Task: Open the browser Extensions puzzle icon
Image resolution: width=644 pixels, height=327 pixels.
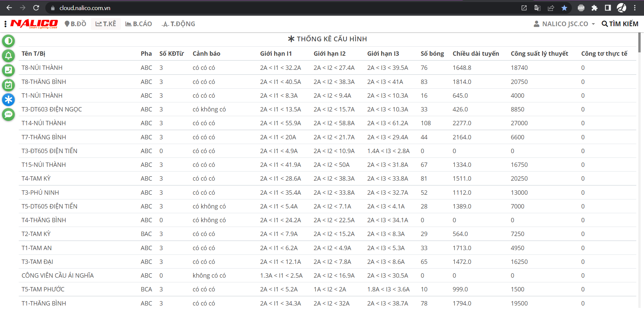Action: 594,8
